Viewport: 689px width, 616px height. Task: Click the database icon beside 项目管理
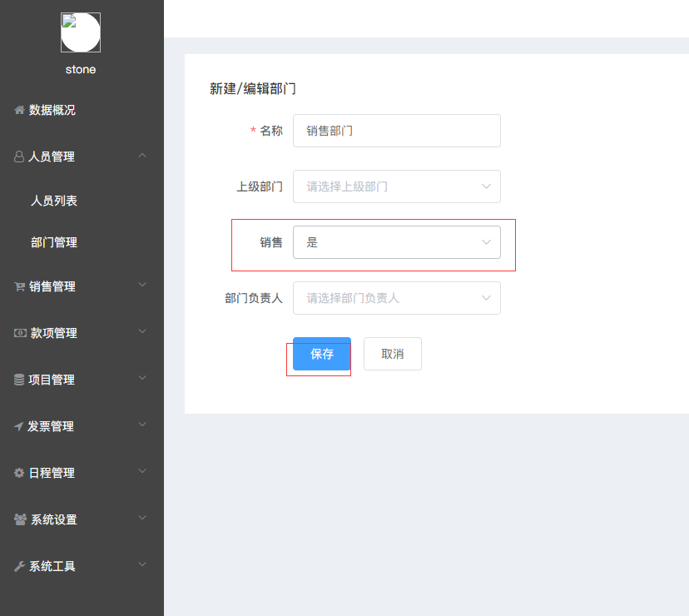19,380
